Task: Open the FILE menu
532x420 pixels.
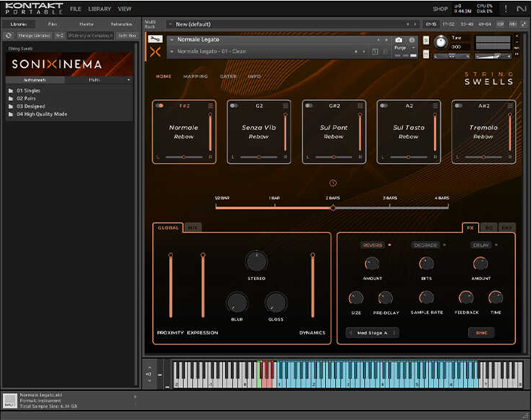Action: [x=75, y=9]
